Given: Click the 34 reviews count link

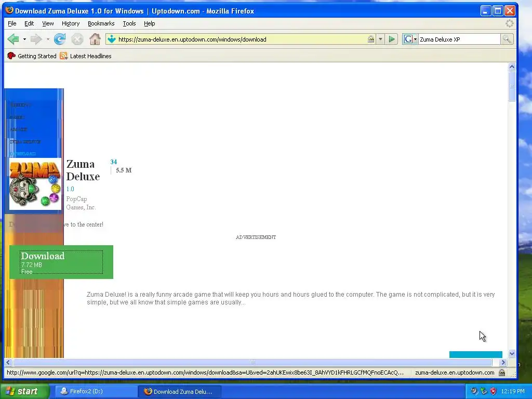Looking at the screenshot, I should tap(114, 162).
